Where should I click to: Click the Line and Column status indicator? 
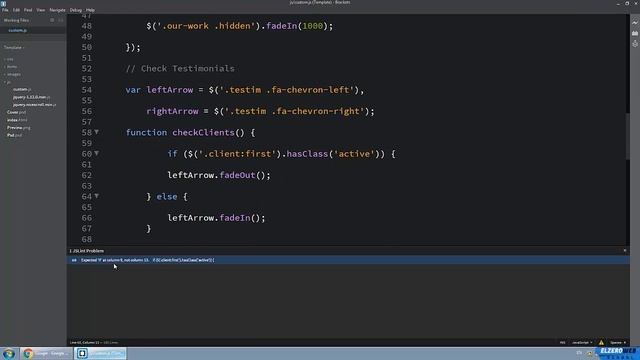84,342
